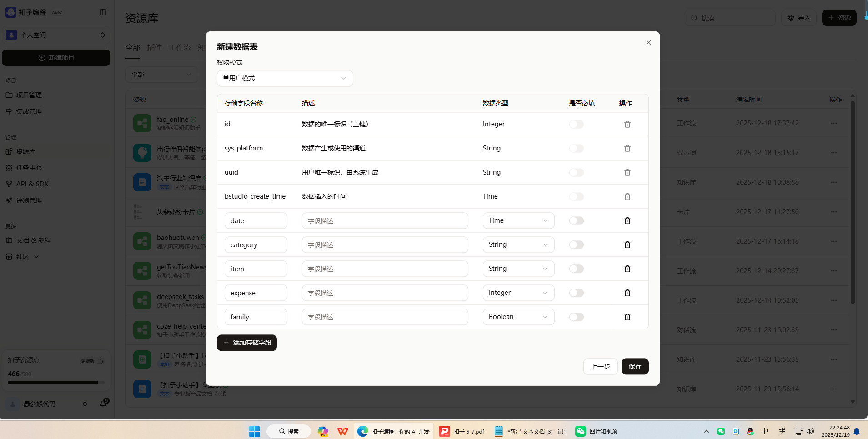
Task: Switch to 工作流 tab
Action: tap(180, 48)
